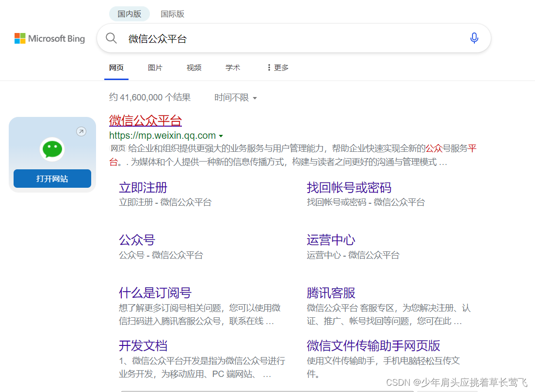Select the 网页 tab
Image resolution: width=535 pixels, height=392 pixels.
[116, 67]
